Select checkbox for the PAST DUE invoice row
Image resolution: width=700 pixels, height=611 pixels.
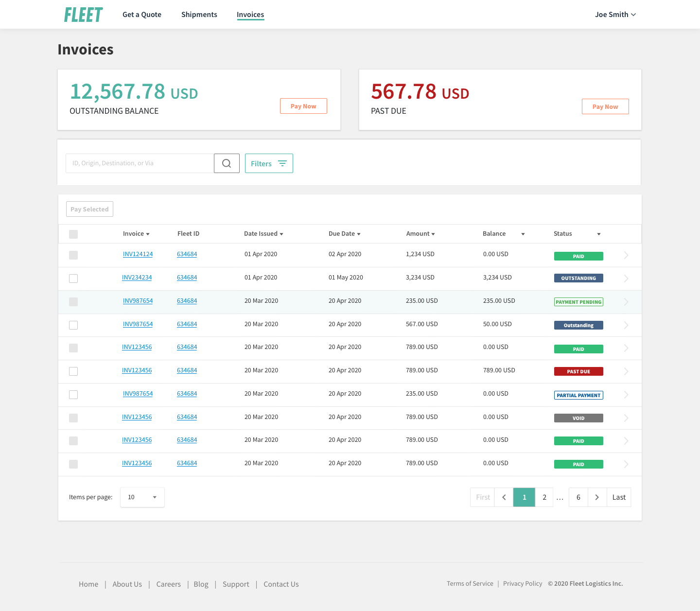pos(73,371)
